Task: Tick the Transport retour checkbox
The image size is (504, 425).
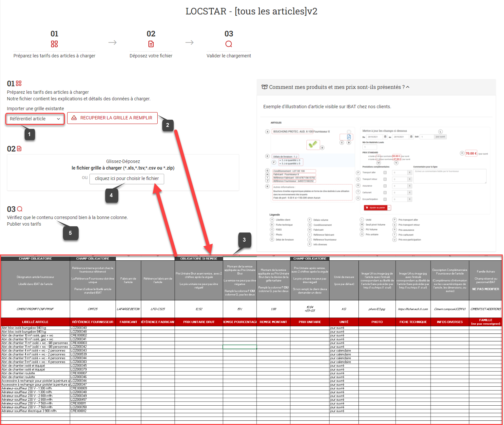Action: pyautogui.click(x=385, y=179)
